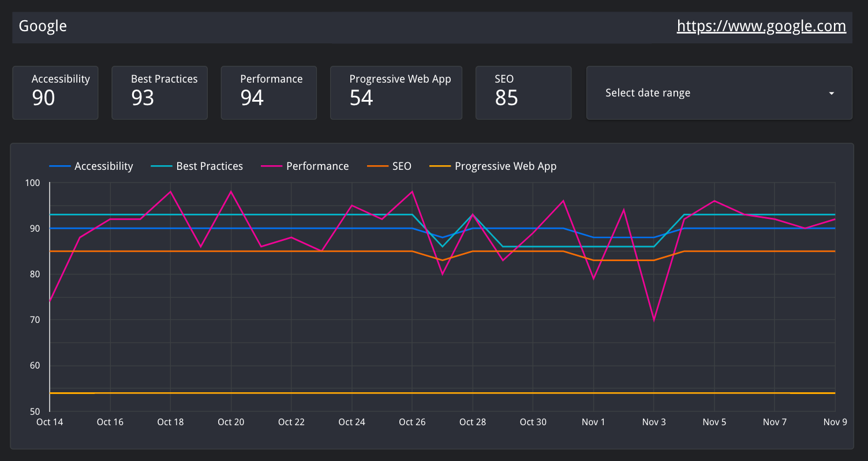Select the Best Practices scorecard showing 93

160,93
